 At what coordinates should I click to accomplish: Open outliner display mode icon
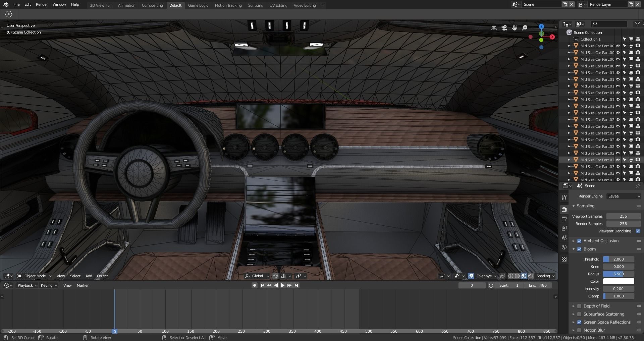[x=580, y=24]
